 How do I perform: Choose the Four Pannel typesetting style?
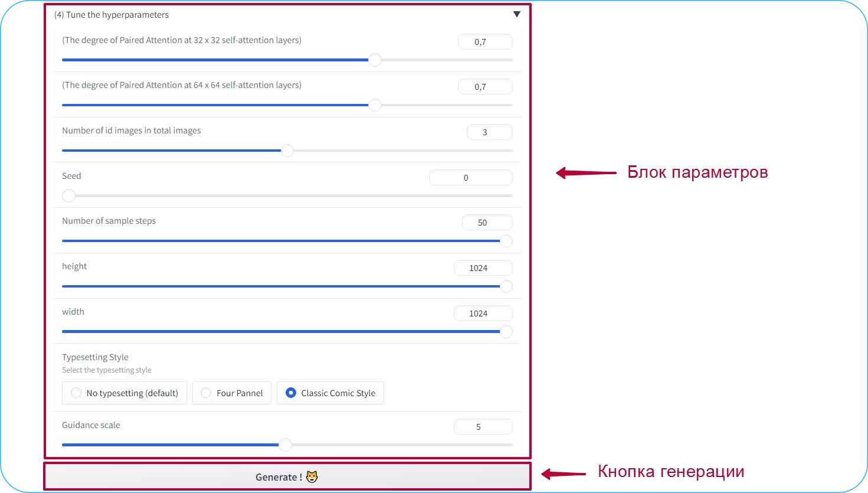(232, 393)
